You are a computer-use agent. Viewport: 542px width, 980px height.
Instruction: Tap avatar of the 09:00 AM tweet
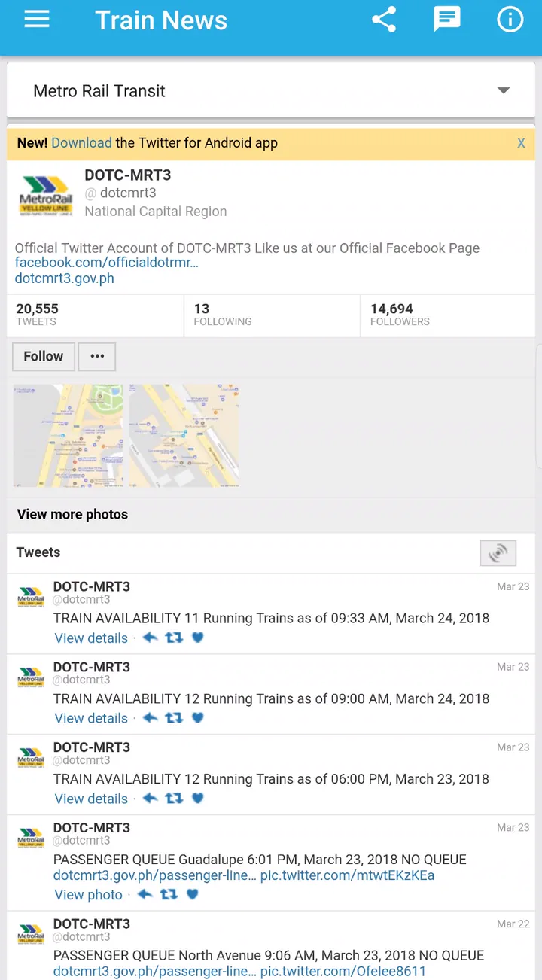coord(31,678)
